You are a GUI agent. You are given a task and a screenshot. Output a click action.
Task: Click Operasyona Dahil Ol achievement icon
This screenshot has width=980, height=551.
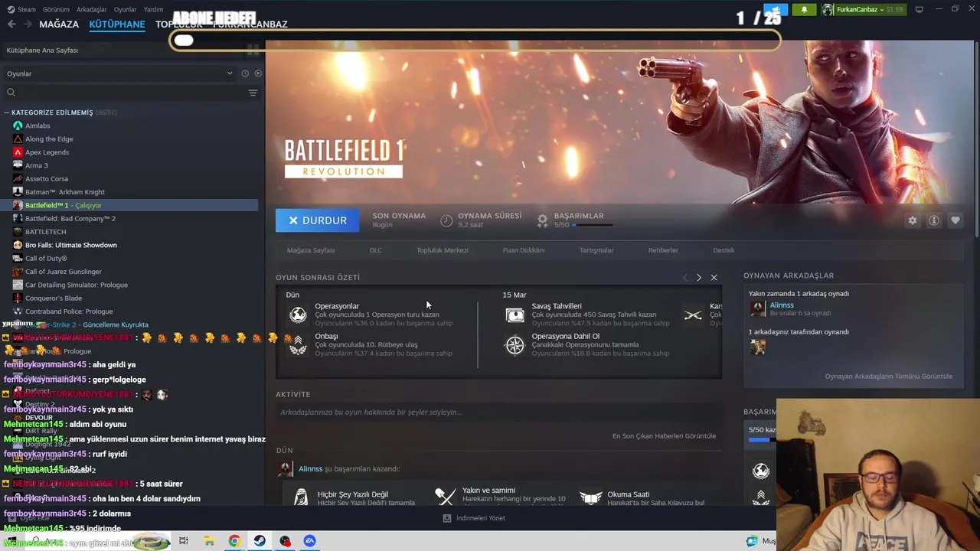pyautogui.click(x=515, y=345)
